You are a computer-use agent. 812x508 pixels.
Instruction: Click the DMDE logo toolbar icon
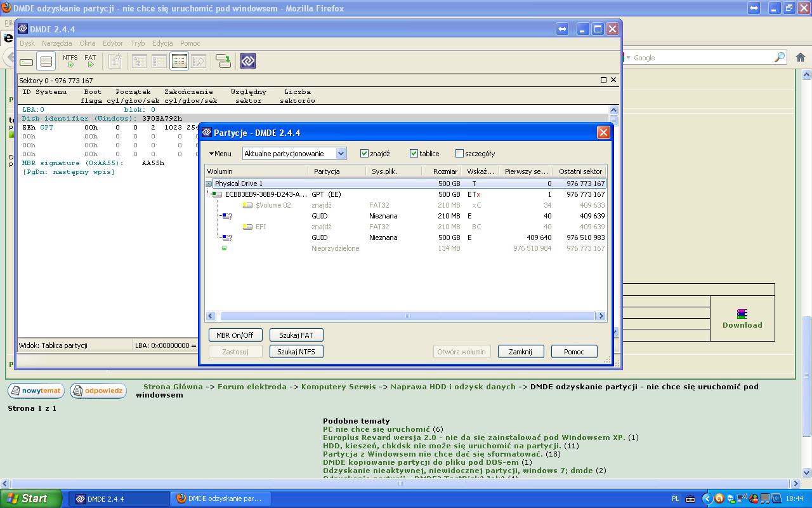248,61
